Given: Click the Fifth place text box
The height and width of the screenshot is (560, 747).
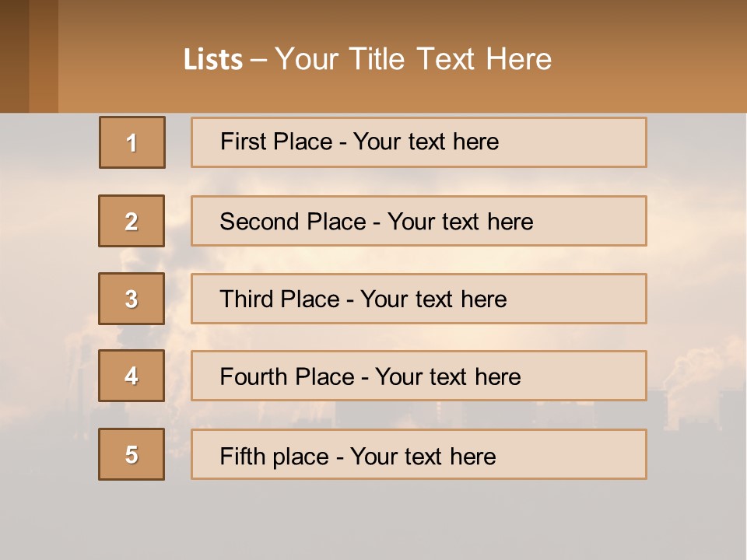Looking at the screenshot, I should (419, 454).
